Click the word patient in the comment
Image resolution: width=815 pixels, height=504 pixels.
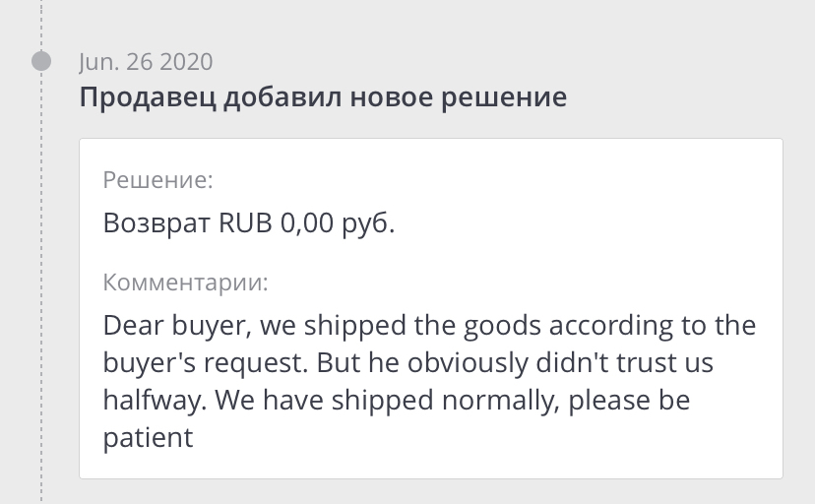(148, 437)
